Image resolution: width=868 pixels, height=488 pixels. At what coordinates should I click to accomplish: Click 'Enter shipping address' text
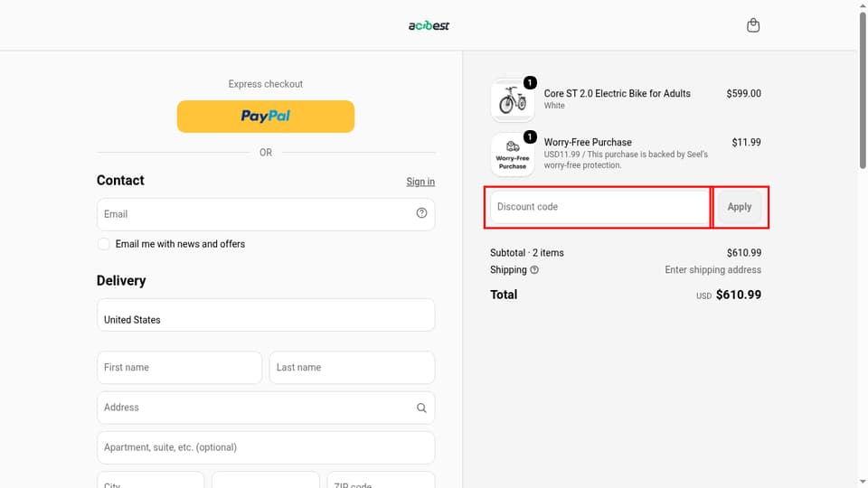point(713,270)
